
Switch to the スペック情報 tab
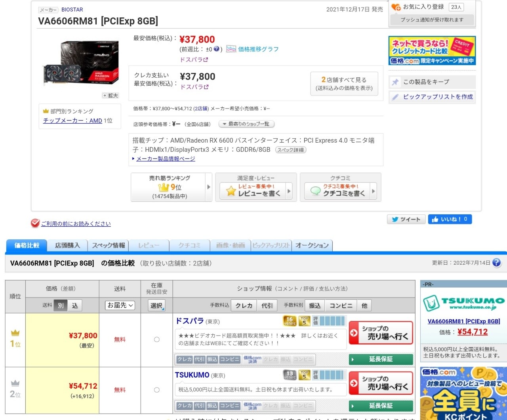pos(108,246)
